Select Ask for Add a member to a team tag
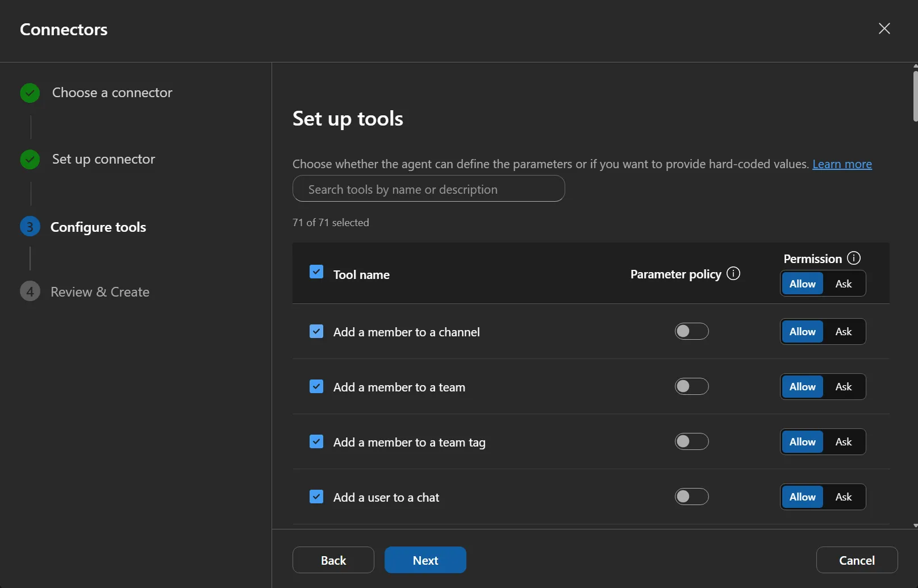The height and width of the screenshot is (588, 918). point(844,441)
